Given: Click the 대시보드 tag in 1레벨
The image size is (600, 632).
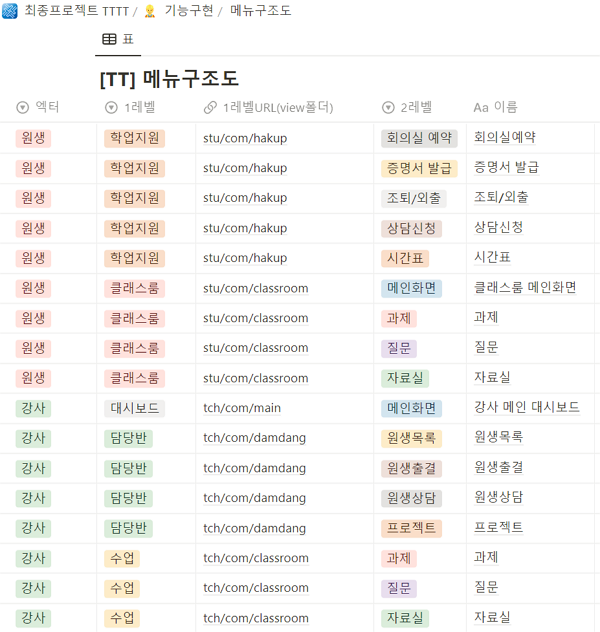Looking at the screenshot, I should point(135,408).
